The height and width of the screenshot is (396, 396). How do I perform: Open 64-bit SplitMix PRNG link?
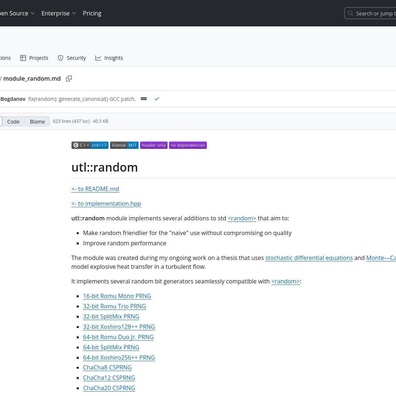click(x=111, y=347)
